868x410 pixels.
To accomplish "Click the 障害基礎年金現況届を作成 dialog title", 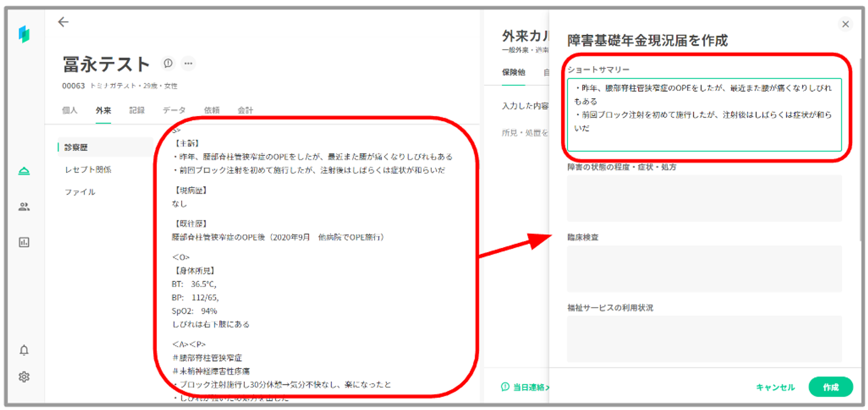I will 648,40.
